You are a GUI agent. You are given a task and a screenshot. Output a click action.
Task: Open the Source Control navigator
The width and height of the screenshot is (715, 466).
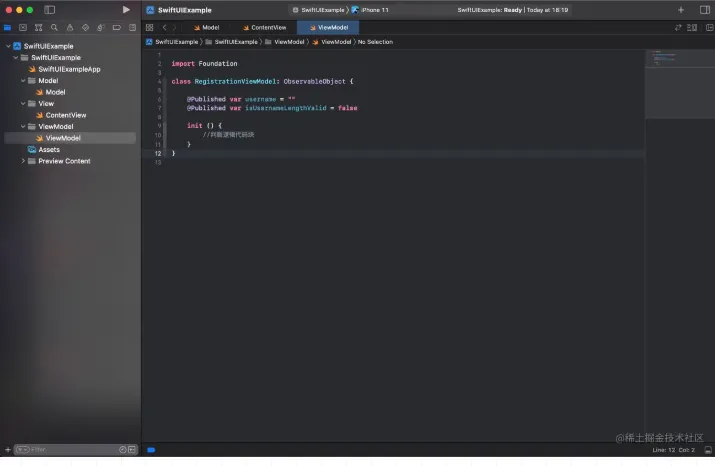[23, 28]
